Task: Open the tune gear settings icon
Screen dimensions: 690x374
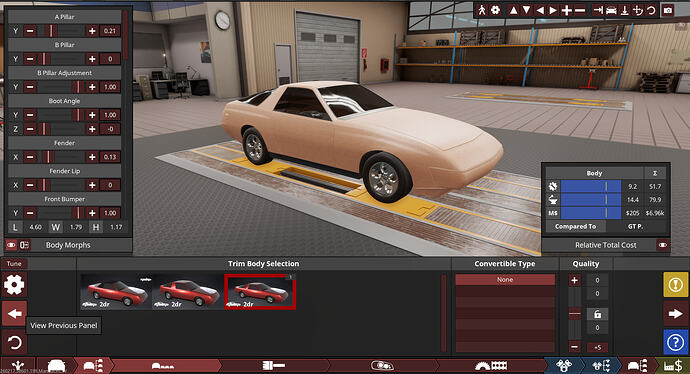Action: click(x=14, y=285)
